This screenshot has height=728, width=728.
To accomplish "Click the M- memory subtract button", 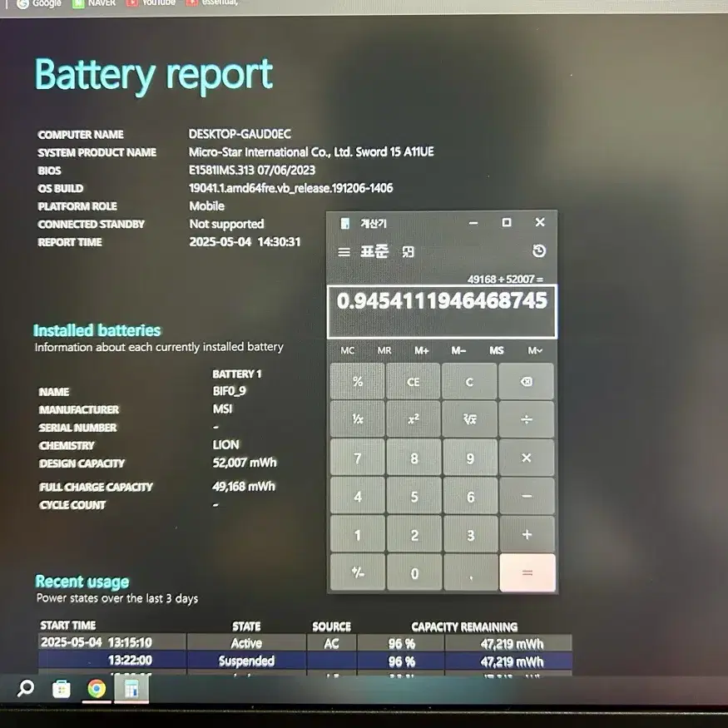I will coord(458,350).
